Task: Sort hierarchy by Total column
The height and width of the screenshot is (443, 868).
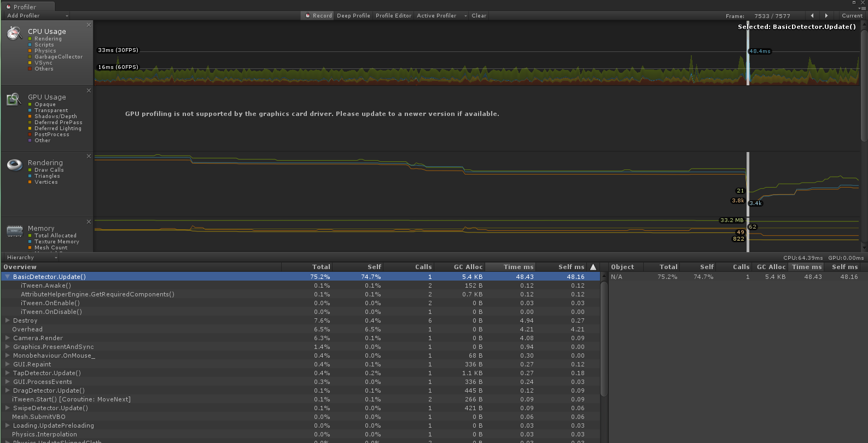Action: coord(307,267)
